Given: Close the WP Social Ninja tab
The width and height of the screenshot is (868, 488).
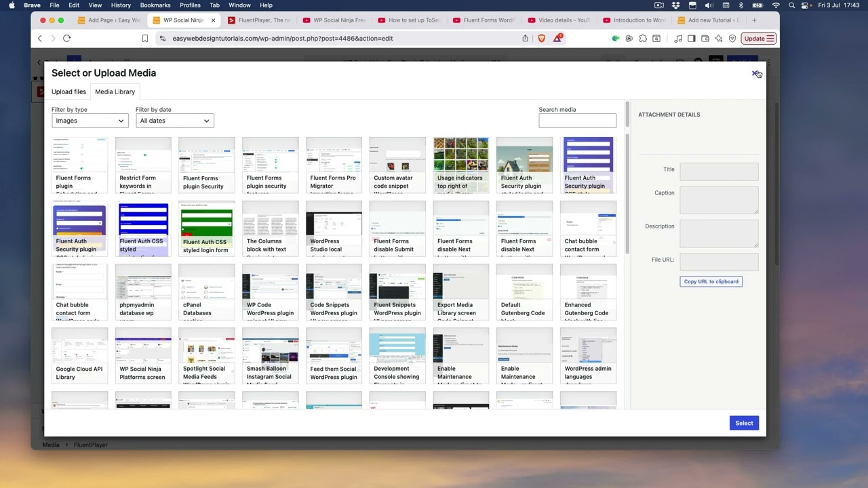Looking at the screenshot, I should pyautogui.click(x=213, y=20).
